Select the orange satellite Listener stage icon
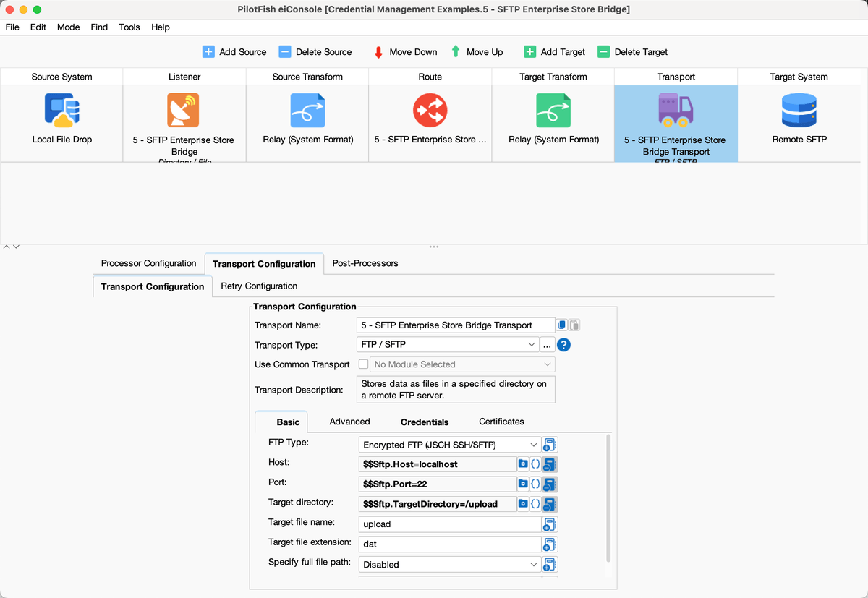Image resolution: width=868 pixels, height=598 pixels. 184,111
